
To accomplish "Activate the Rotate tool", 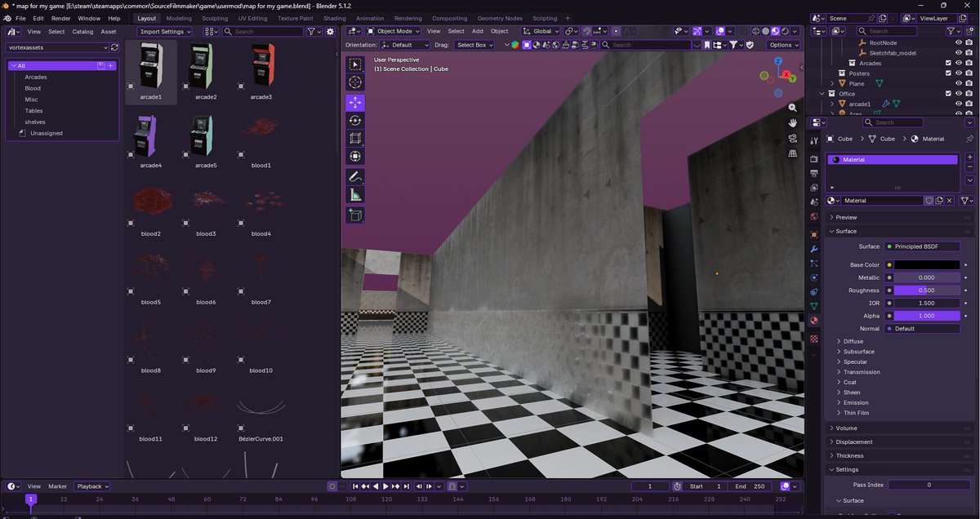I will pos(355,121).
